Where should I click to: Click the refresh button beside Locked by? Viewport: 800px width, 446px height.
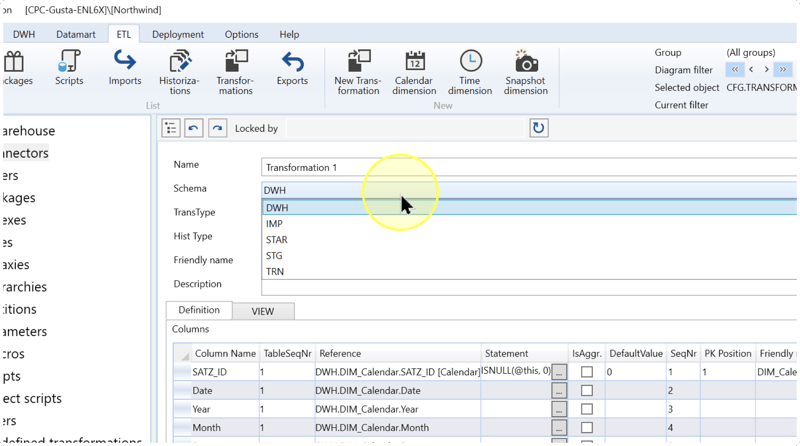[x=539, y=128]
